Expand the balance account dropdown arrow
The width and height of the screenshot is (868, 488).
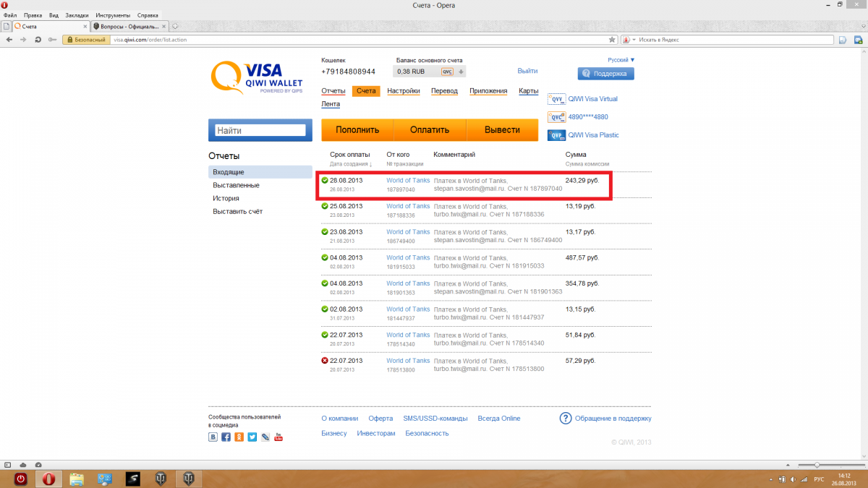461,72
